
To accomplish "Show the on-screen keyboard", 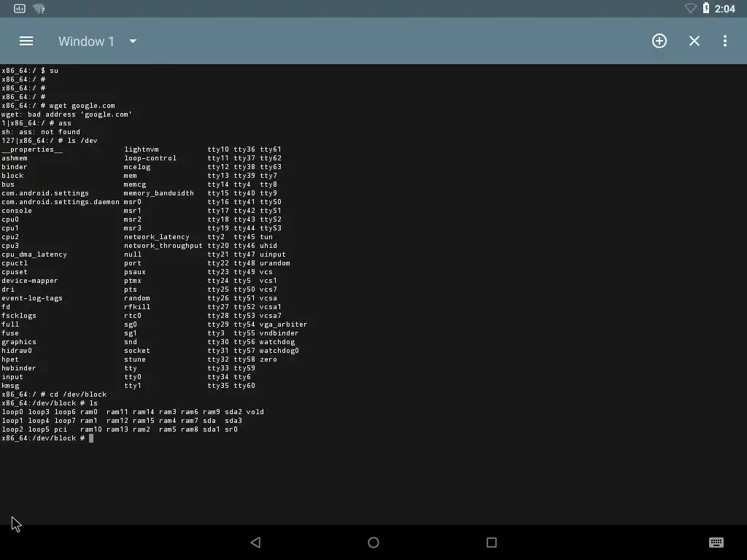I will click(716, 542).
